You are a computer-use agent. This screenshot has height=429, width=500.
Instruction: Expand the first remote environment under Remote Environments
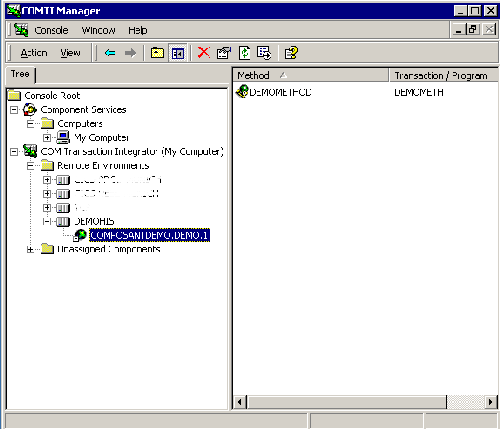tap(47, 180)
